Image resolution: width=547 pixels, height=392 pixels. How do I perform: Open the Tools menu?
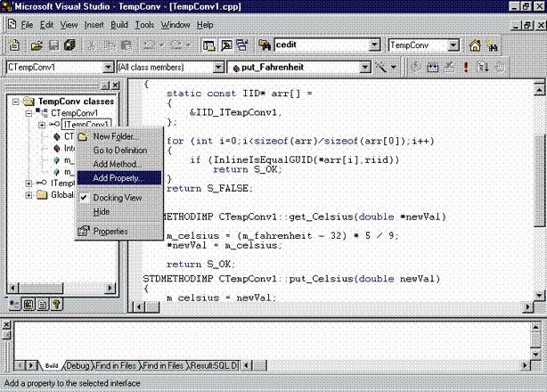coord(144,25)
